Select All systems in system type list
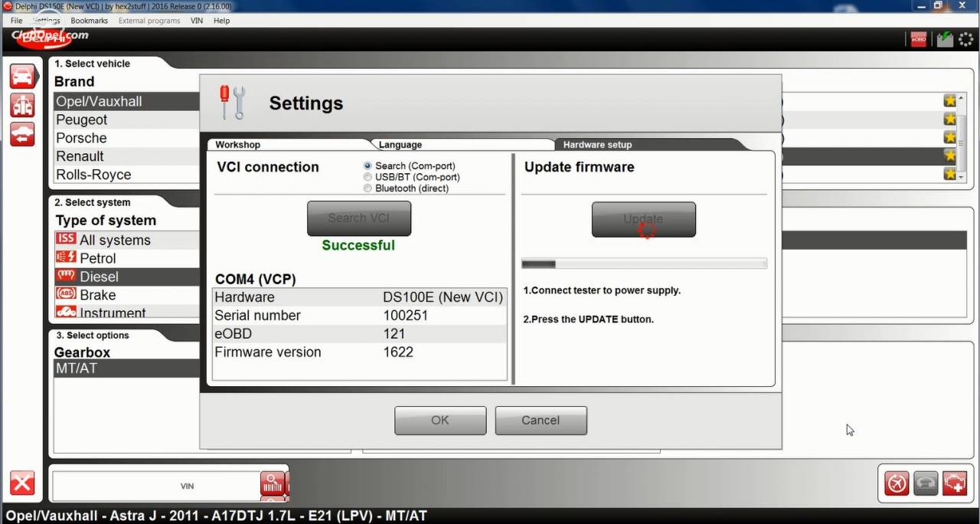980x524 pixels. [126, 240]
